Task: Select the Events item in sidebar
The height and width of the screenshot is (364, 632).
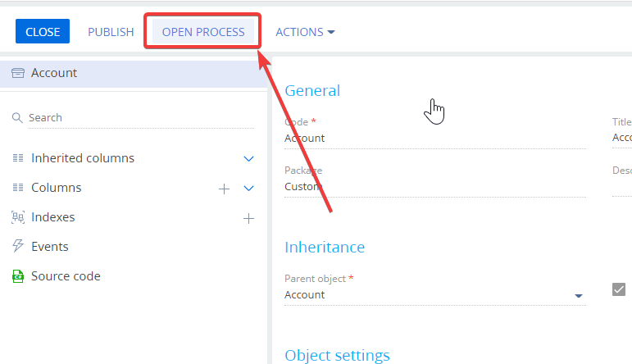Action: pyautogui.click(x=50, y=246)
